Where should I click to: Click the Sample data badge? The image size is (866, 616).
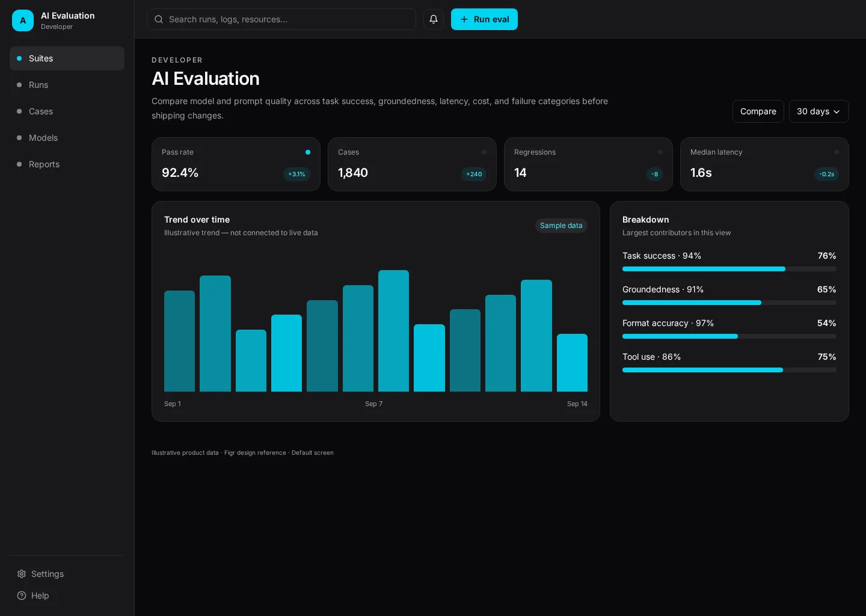[561, 226]
